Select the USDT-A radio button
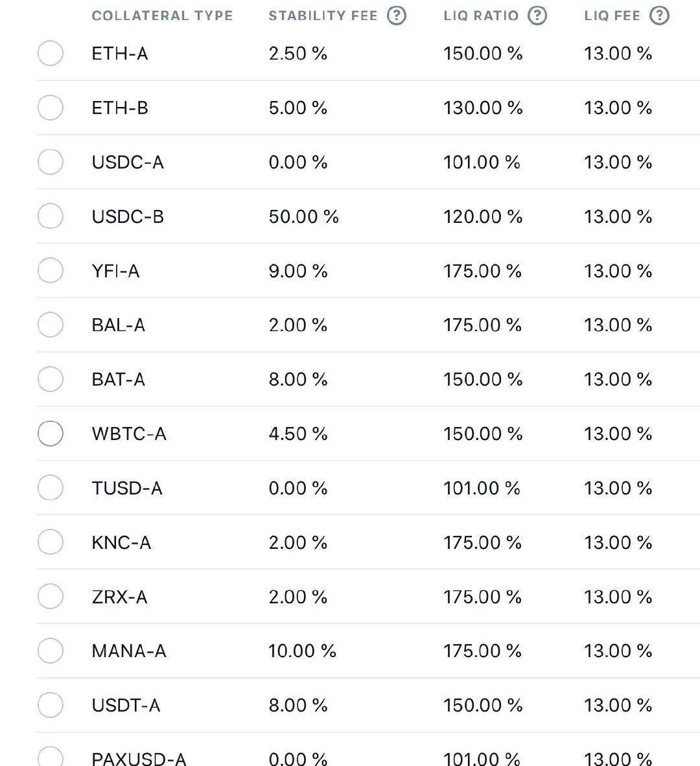The height and width of the screenshot is (766, 700). [51, 705]
